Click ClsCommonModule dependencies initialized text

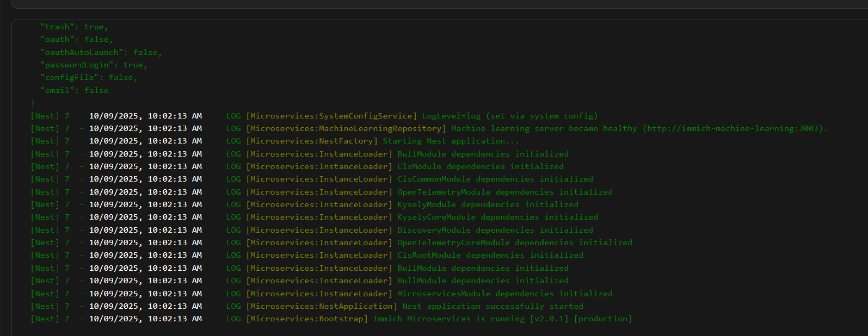495,179
